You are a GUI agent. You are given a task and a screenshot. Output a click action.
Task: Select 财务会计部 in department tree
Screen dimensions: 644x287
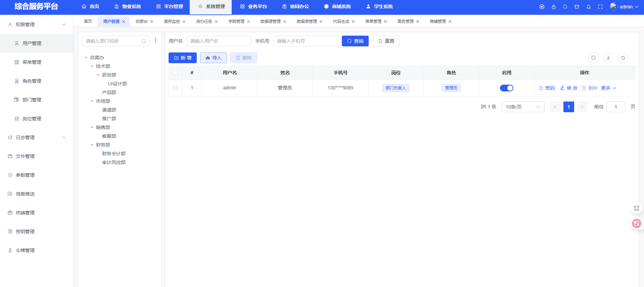point(114,154)
